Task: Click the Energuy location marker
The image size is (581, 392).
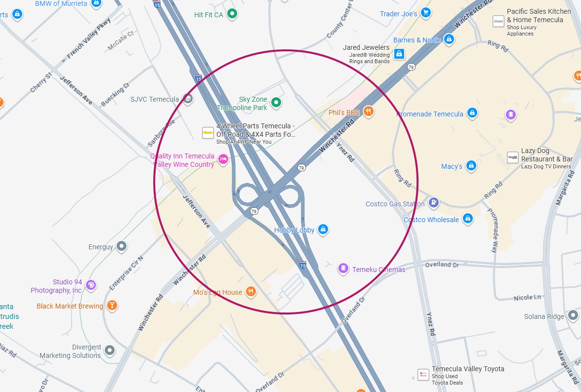Action: (122, 246)
